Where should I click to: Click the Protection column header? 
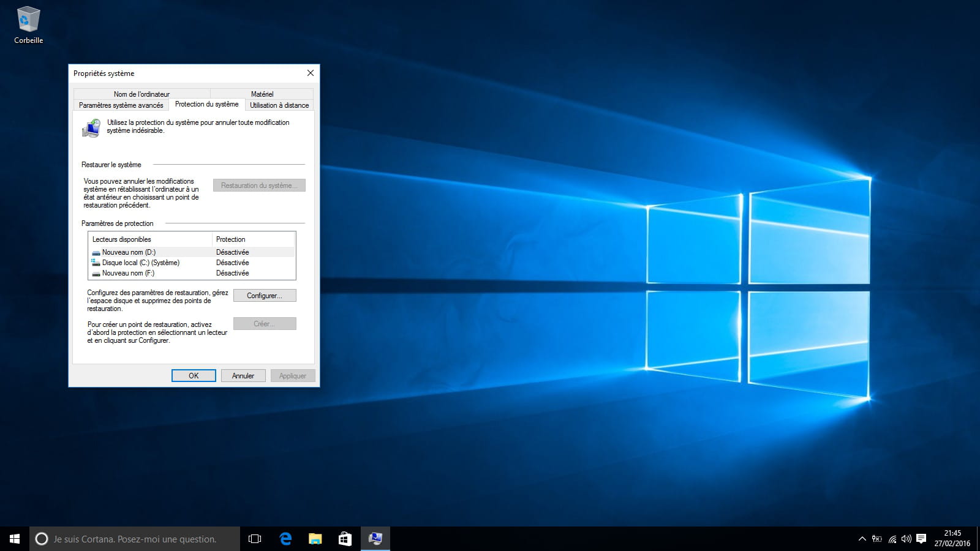(254, 239)
